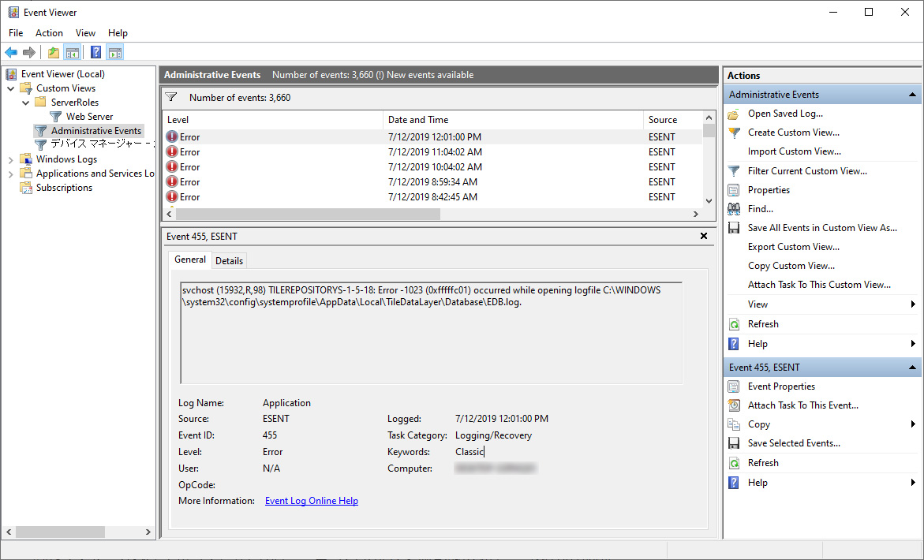Click the event list horizontal scrollbar
This screenshot has height=560, width=924.
[x=308, y=215]
